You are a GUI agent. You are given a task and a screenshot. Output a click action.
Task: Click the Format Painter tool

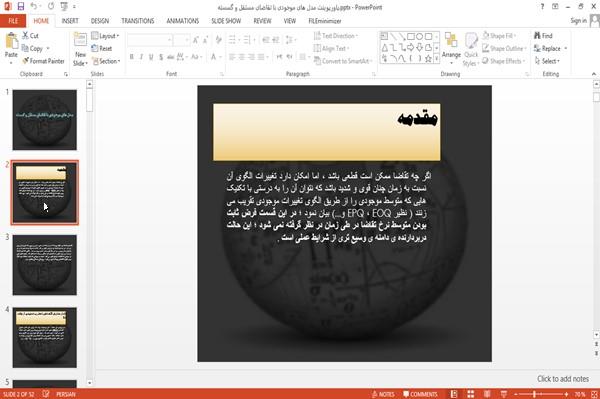(x=43, y=61)
